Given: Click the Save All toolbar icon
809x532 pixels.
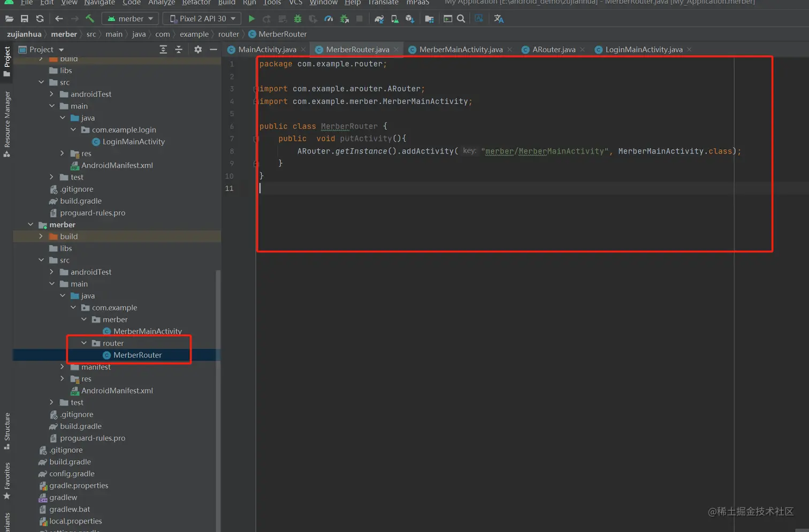Looking at the screenshot, I should point(25,19).
